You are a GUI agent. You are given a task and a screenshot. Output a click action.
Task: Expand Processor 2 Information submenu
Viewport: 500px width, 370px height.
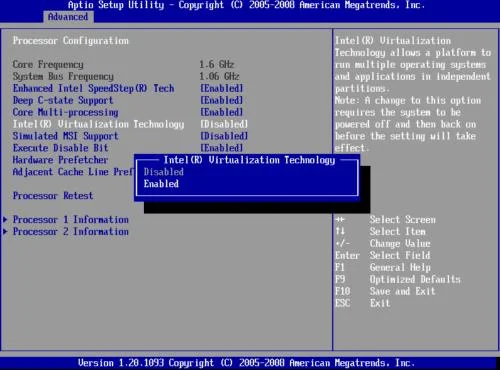point(71,232)
